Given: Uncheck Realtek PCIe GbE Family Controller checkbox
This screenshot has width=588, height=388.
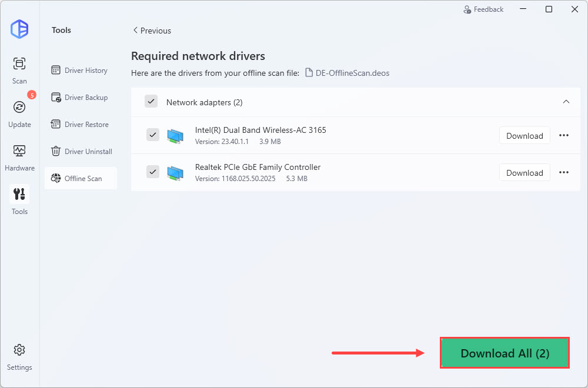Looking at the screenshot, I should [153, 172].
